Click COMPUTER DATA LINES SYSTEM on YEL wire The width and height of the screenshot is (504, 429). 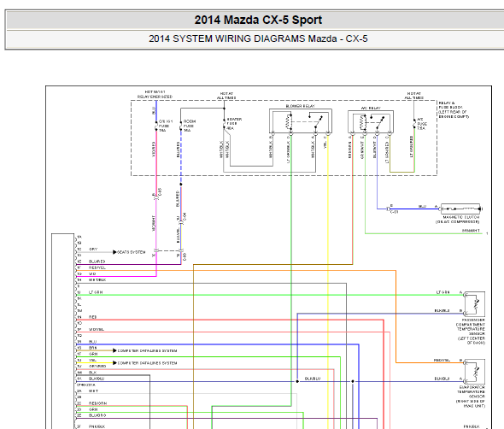coord(147,363)
